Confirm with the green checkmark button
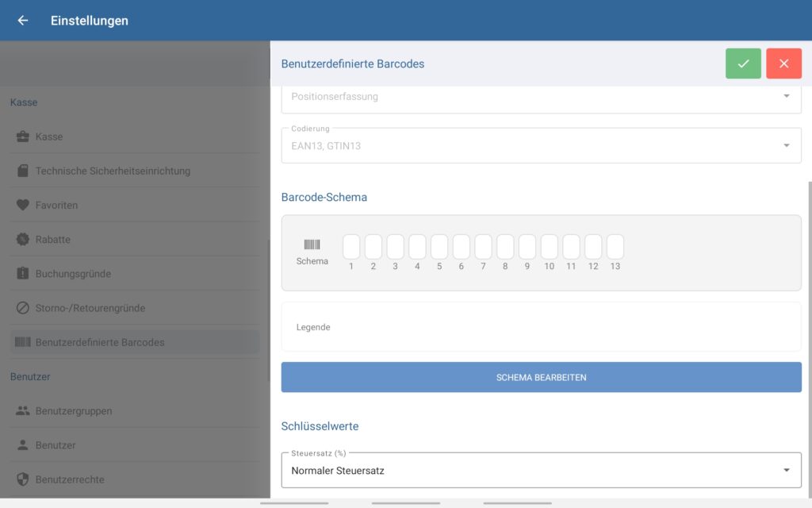Image resolution: width=812 pixels, height=508 pixels. (x=743, y=63)
